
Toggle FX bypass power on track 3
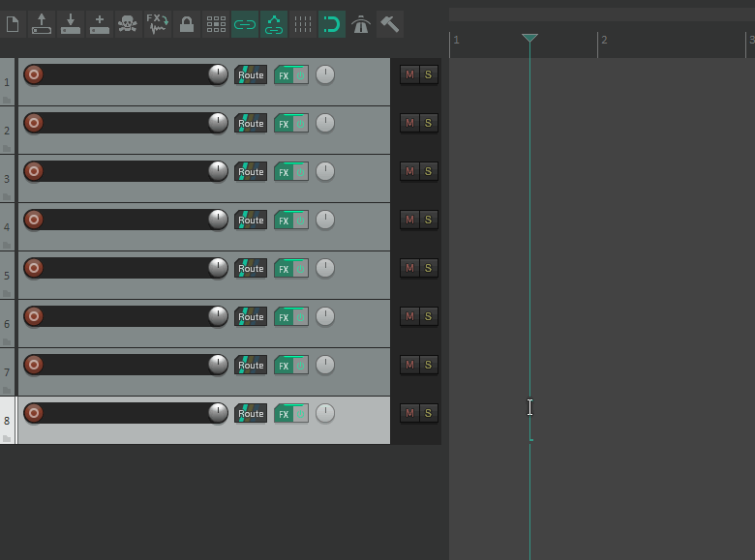pos(300,172)
